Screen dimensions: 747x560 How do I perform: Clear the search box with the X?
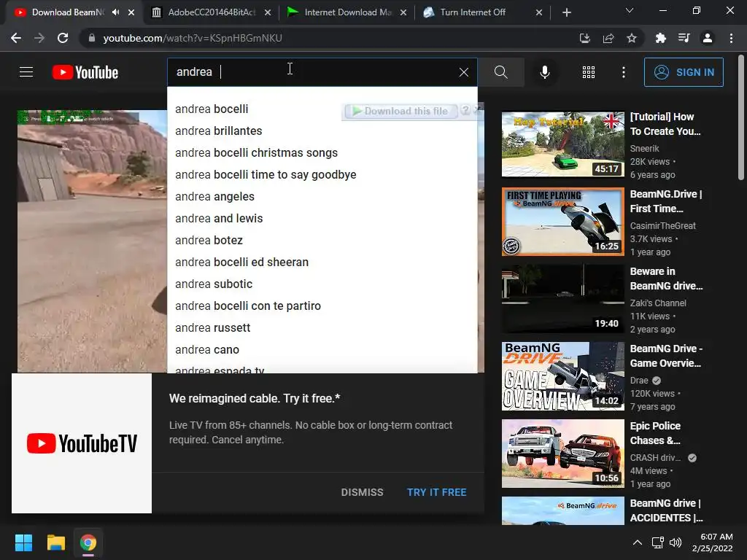[x=463, y=72]
